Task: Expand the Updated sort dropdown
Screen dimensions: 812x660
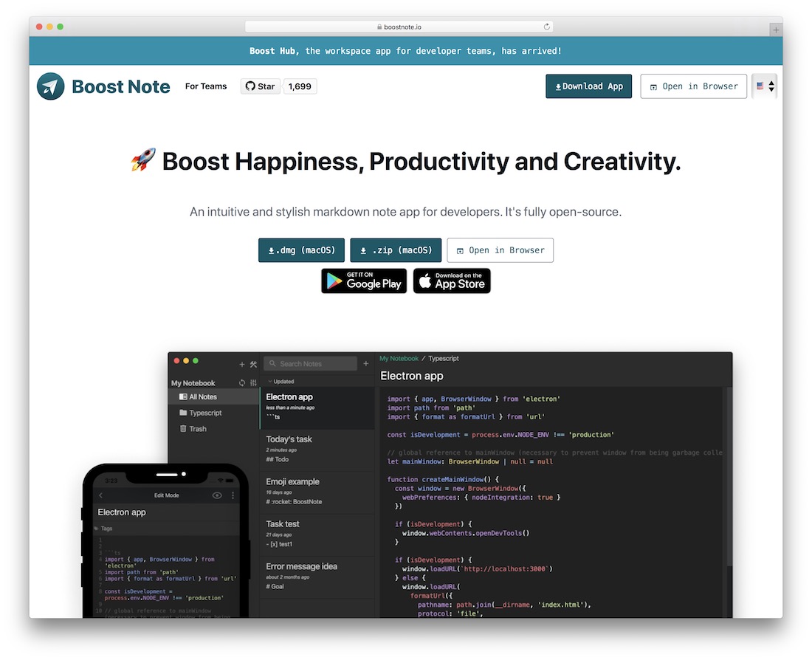Action: click(x=281, y=381)
